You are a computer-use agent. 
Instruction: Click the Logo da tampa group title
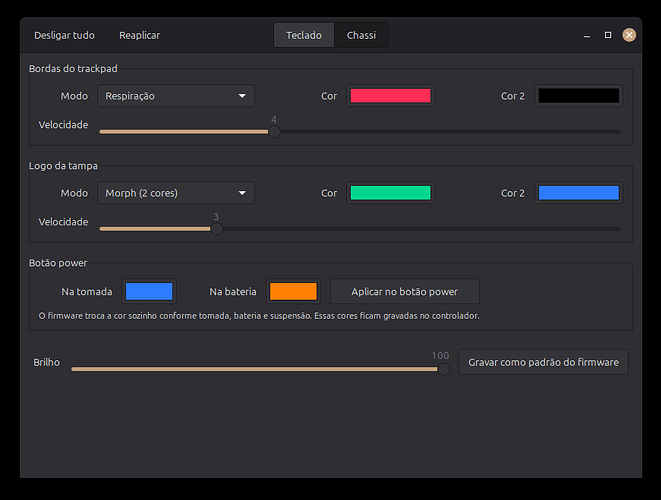point(63,166)
